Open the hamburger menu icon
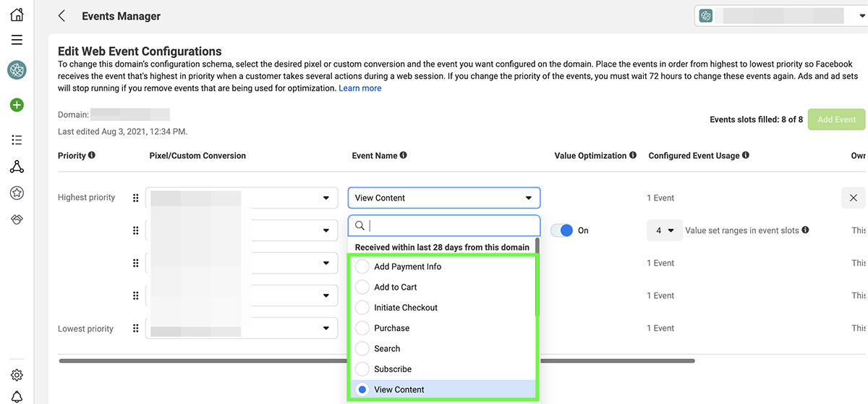The width and height of the screenshot is (868, 404). [x=17, y=40]
